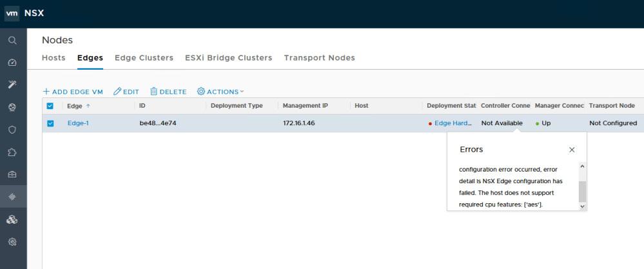Select the fabric nodes sidebar icon
This screenshot has height=269, width=644.
(12, 197)
